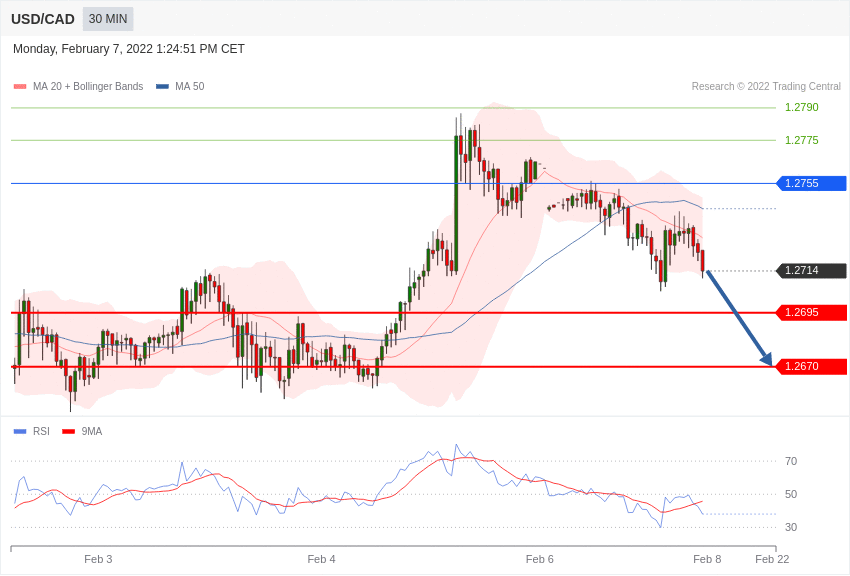This screenshot has height=576, width=850.
Task: Click the RSI legend label
Action: [41, 431]
